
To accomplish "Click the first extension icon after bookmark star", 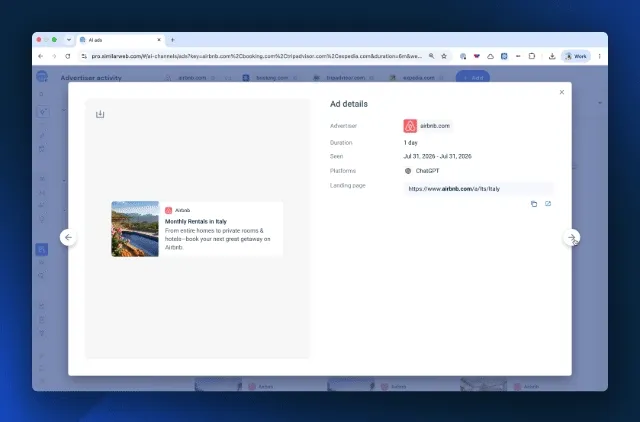I will 463,56.
